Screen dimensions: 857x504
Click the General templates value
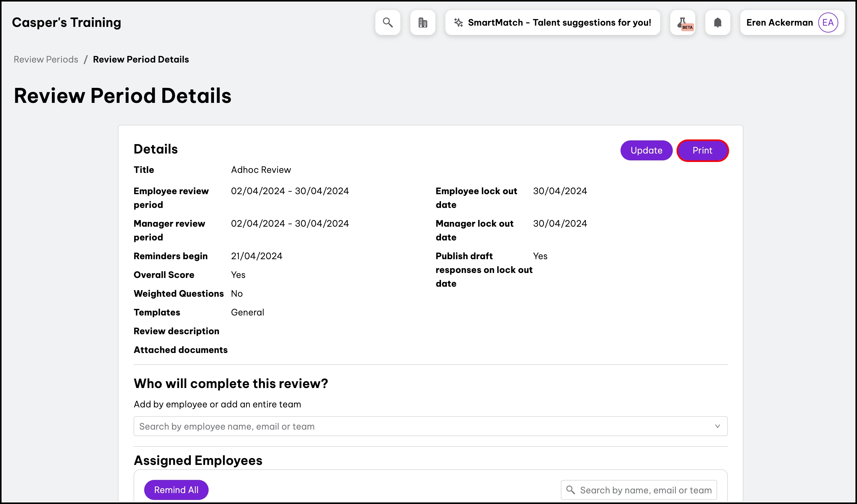247,312
